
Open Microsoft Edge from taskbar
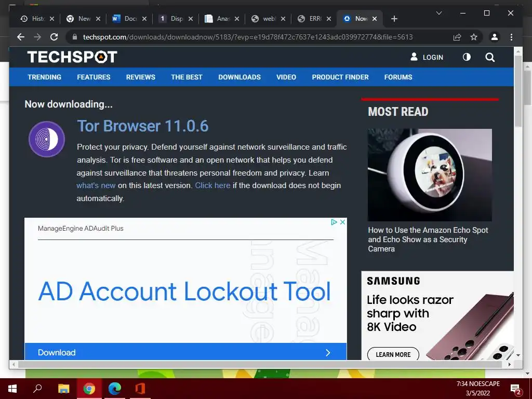[x=115, y=389]
